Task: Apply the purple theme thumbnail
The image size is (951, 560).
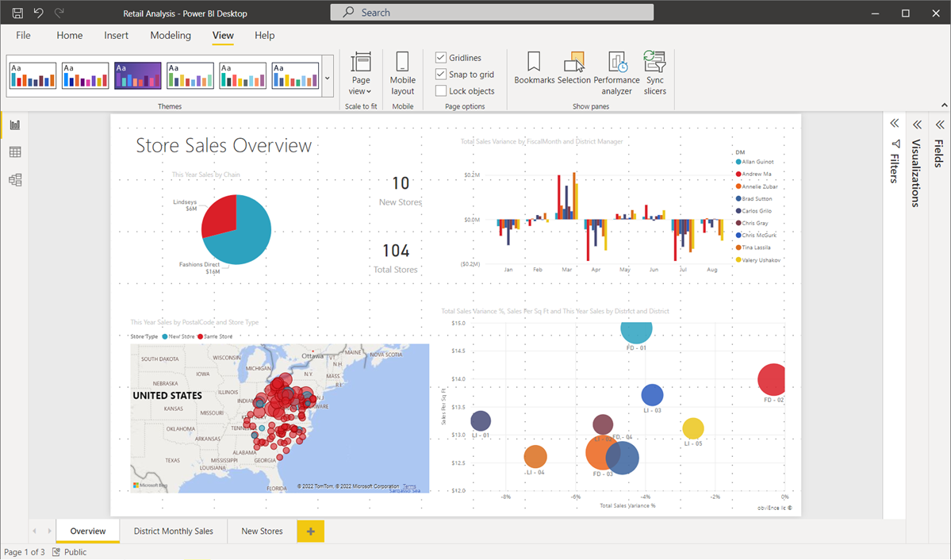Action: [137, 75]
